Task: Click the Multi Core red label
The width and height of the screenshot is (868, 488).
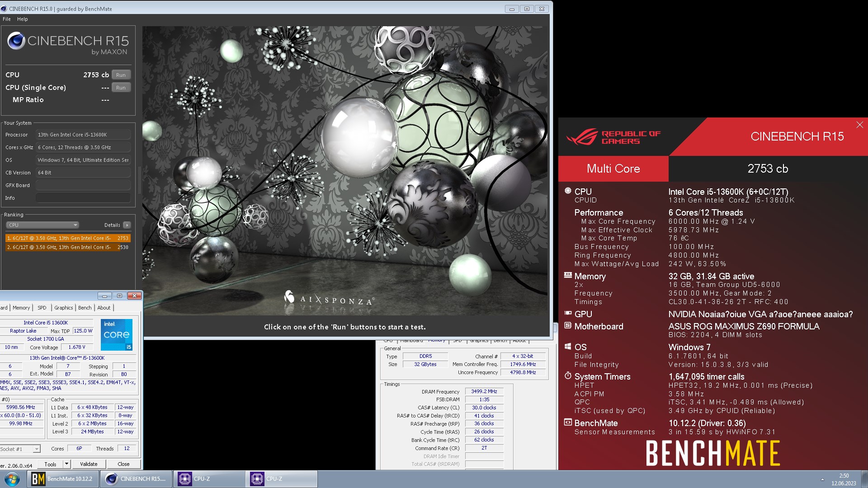Action: 613,169
